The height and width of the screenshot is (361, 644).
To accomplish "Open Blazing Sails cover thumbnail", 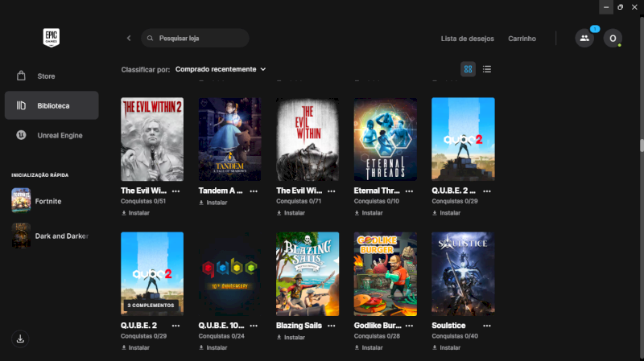I will coord(308,274).
